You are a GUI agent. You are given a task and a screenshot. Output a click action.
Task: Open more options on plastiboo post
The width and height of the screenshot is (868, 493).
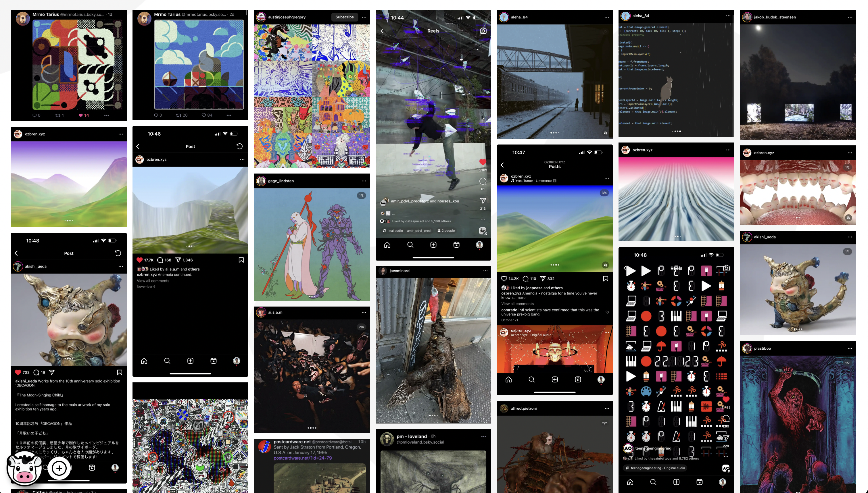point(850,348)
